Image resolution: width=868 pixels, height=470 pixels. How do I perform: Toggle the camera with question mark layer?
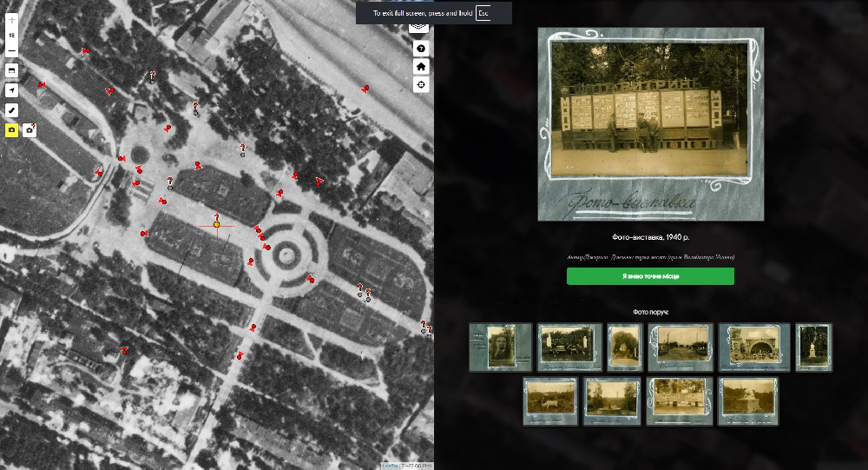[30, 130]
